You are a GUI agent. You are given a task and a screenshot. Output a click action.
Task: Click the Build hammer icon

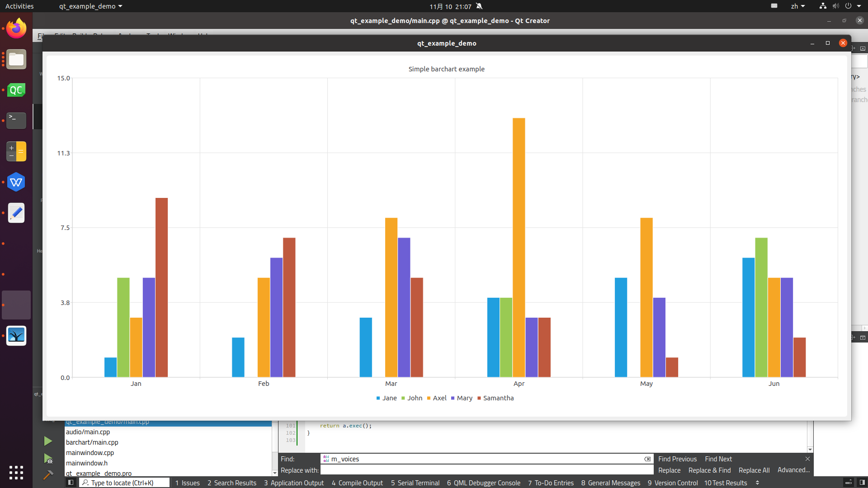coord(48,475)
